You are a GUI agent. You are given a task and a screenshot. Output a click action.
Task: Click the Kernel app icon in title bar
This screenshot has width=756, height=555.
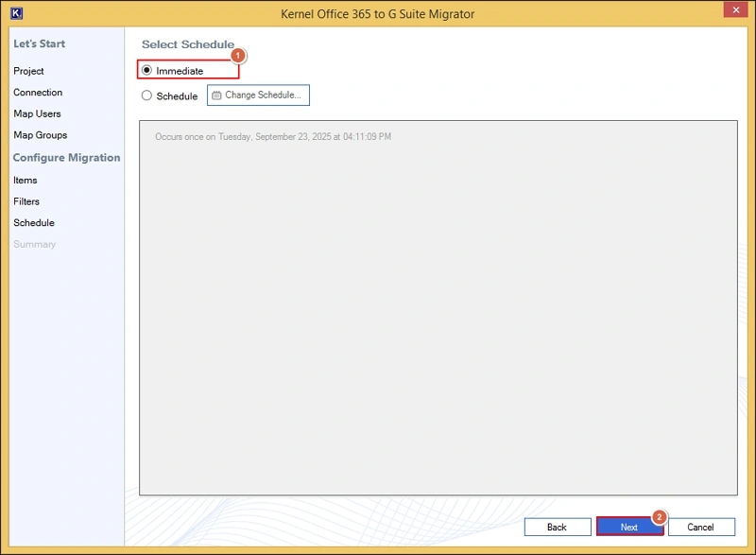pos(15,13)
